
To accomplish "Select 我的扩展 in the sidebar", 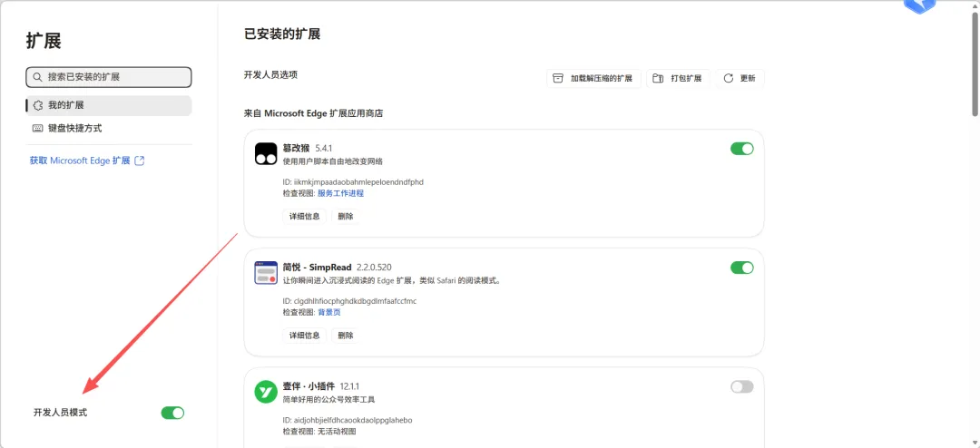I will tap(109, 105).
